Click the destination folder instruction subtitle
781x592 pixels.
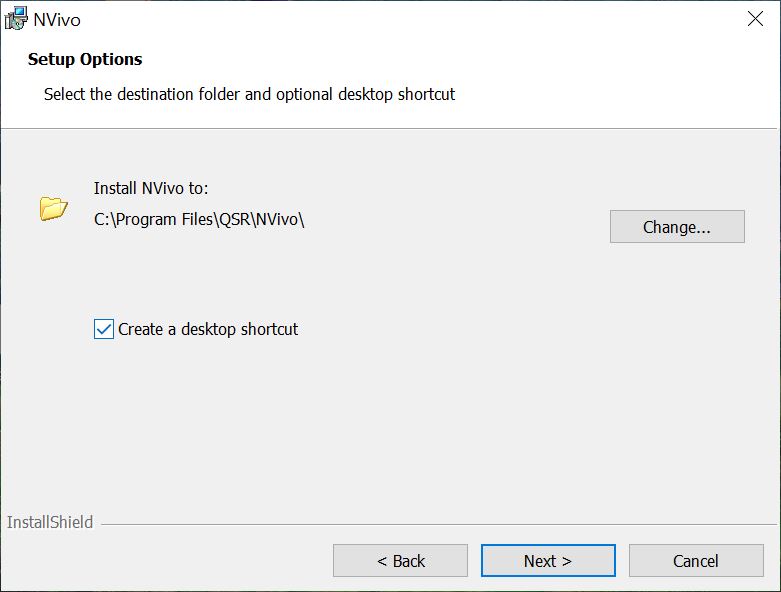(250, 94)
